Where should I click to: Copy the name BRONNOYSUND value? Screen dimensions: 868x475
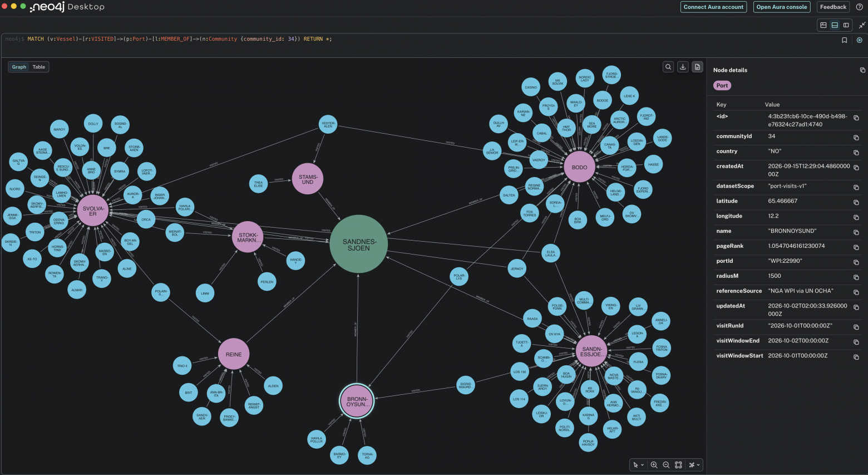click(856, 233)
